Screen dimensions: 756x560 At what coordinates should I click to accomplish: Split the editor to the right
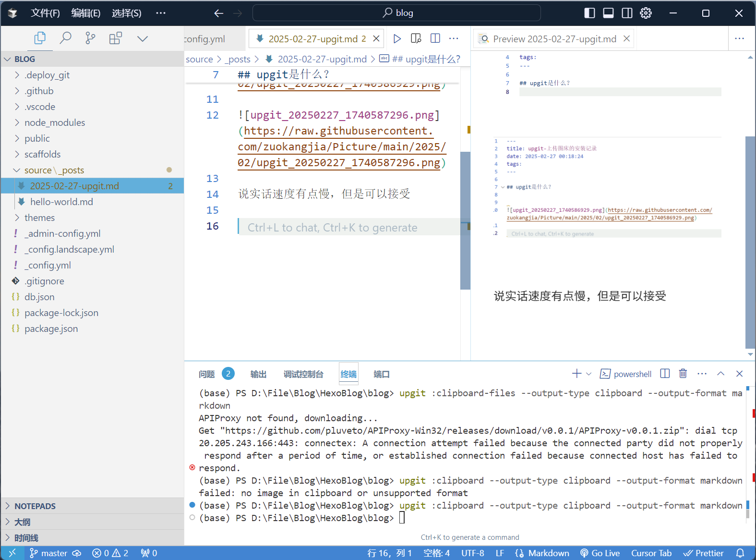[x=435, y=38]
